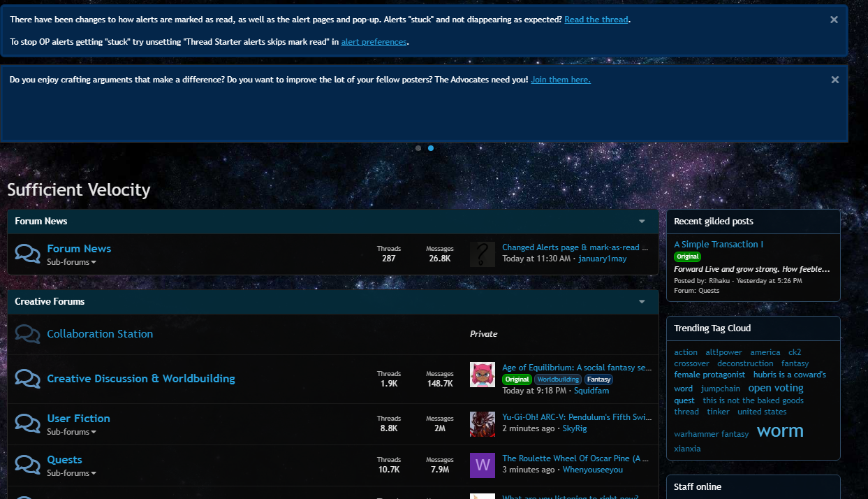Open the alert preferences link
The width and height of the screenshot is (868, 499).
(x=373, y=41)
